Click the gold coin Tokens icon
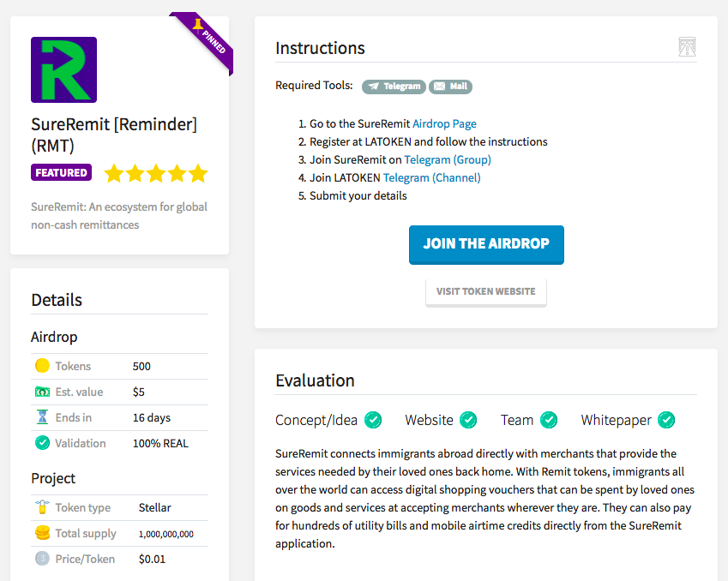The width and height of the screenshot is (728, 581). (x=42, y=366)
